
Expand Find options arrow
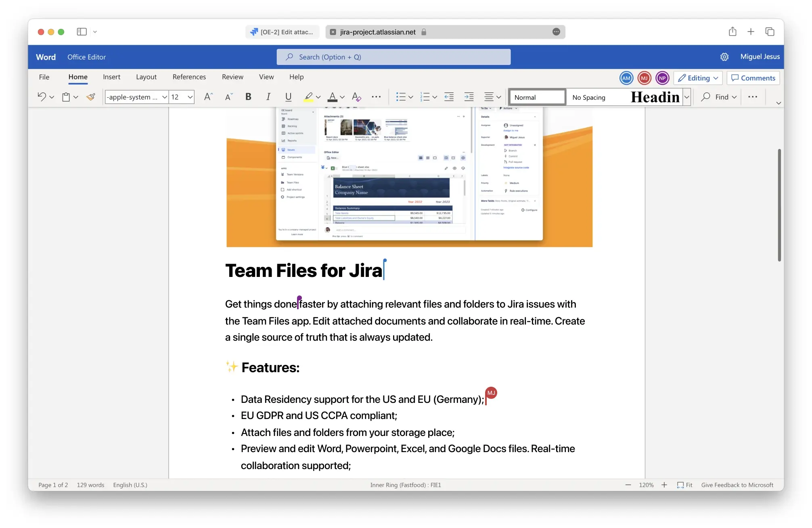(734, 97)
